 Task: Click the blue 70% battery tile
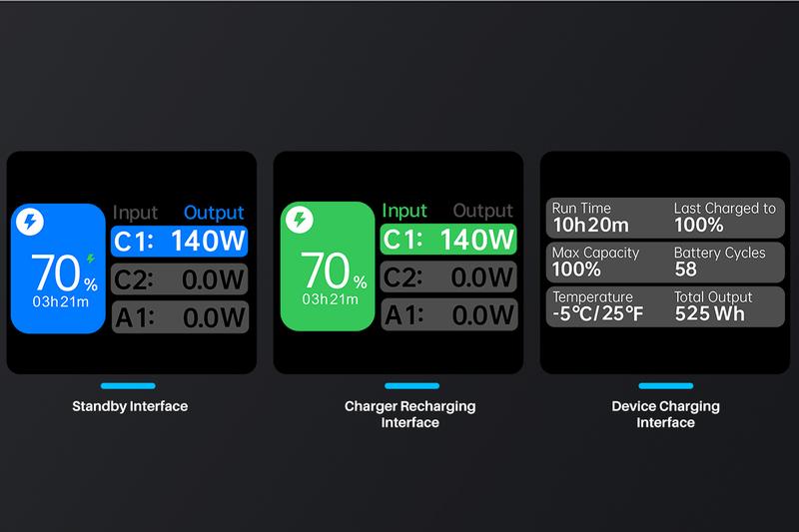(58, 268)
